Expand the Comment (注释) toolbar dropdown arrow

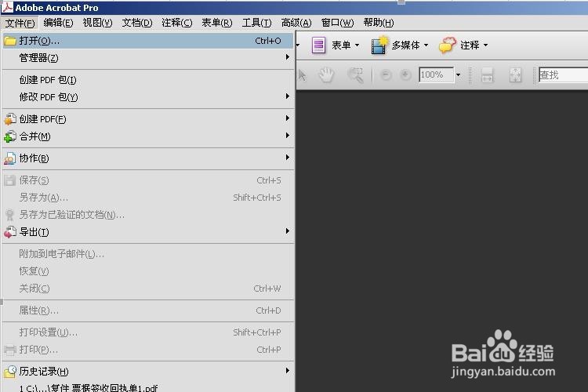485,45
